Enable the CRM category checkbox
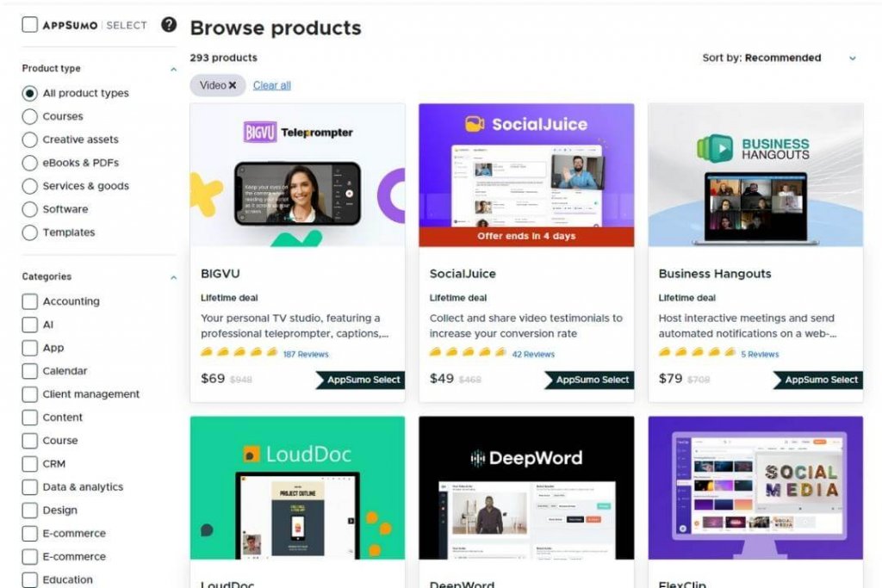The image size is (882, 588). point(30,464)
